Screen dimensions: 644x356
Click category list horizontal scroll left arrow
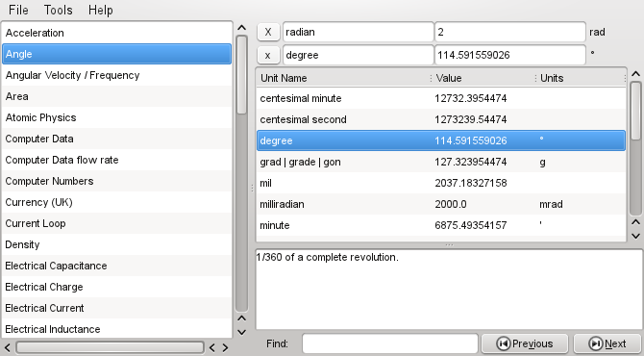tap(8, 347)
